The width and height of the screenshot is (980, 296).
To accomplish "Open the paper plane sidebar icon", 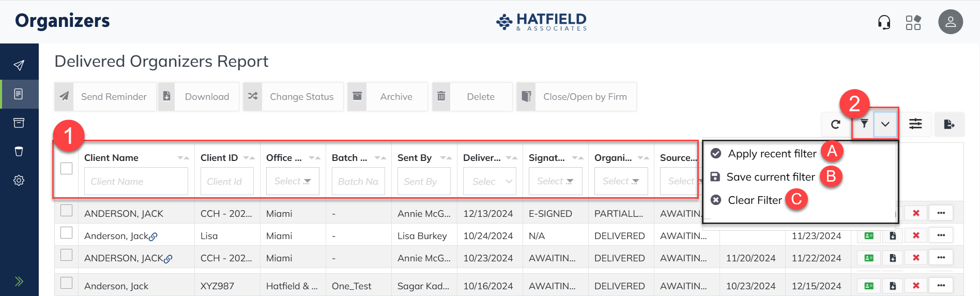I will click(x=19, y=65).
